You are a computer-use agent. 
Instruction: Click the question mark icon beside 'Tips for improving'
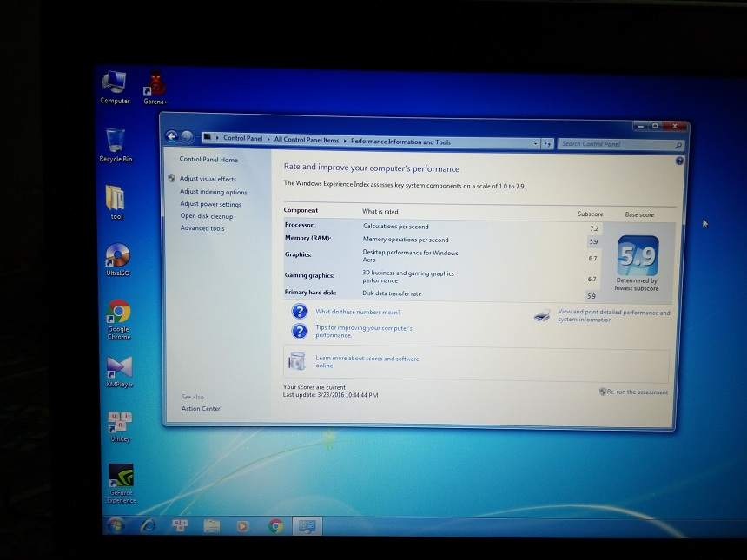pyautogui.click(x=299, y=331)
